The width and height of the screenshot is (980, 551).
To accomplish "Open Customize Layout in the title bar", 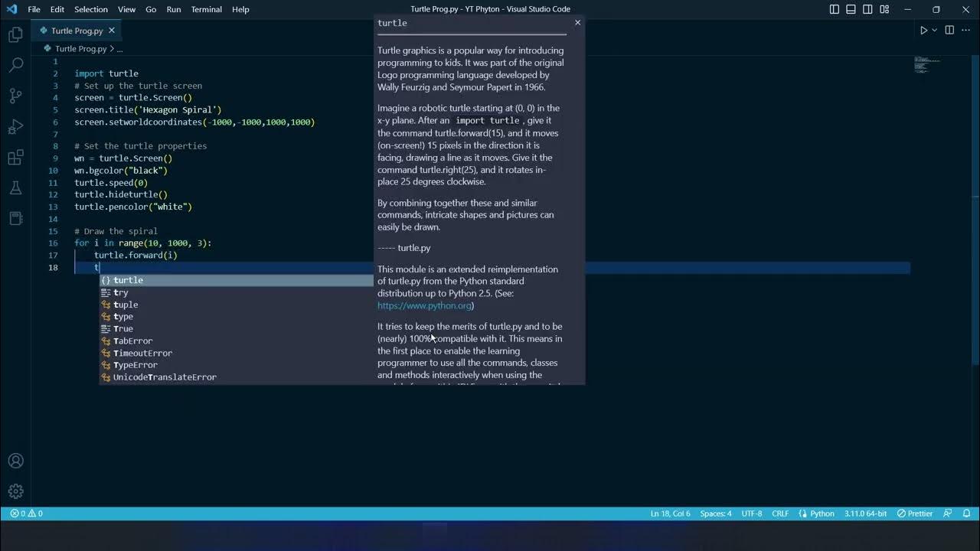I will click(884, 9).
